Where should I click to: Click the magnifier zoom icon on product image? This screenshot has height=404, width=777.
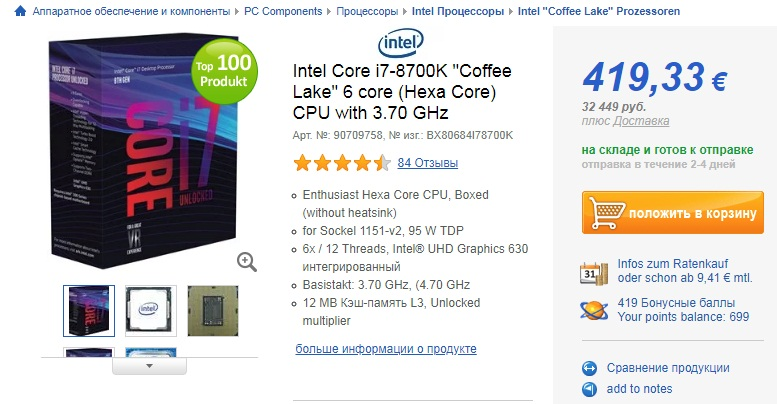(x=247, y=262)
